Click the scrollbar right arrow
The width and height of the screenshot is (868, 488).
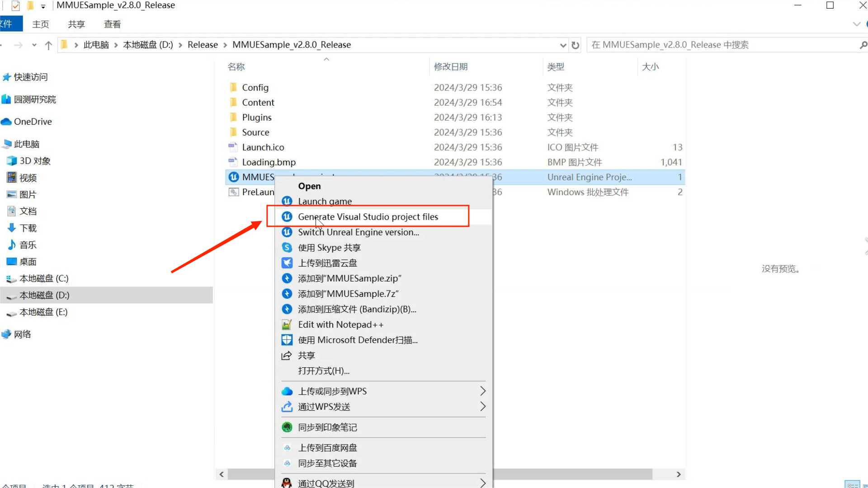(679, 474)
